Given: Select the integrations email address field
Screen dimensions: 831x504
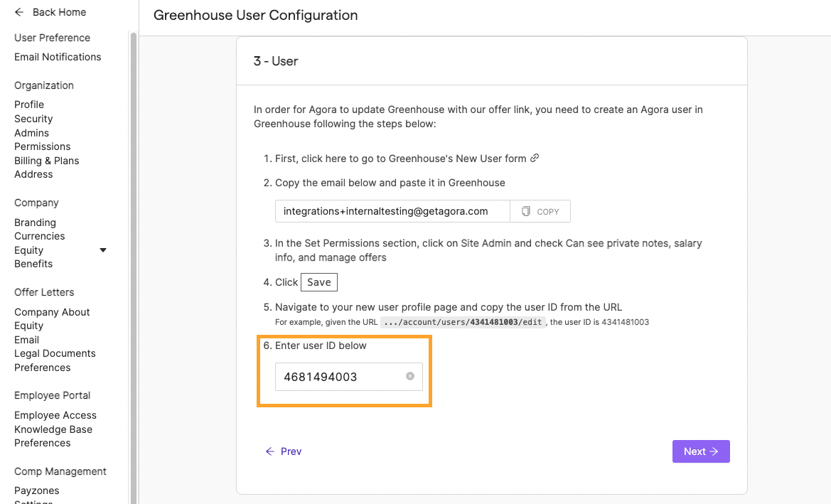Looking at the screenshot, I should [392, 211].
